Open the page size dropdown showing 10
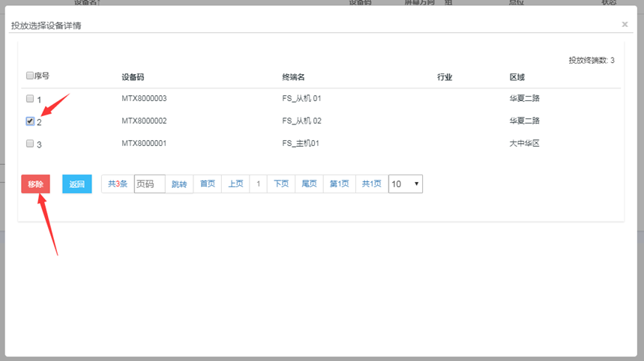 coord(405,184)
